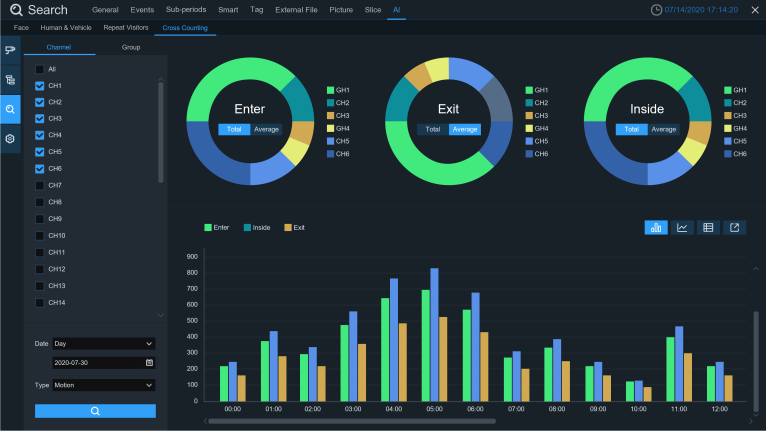Click the Search magnifier icon in the title bar
The height and width of the screenshot is (431, 766).
16,10
